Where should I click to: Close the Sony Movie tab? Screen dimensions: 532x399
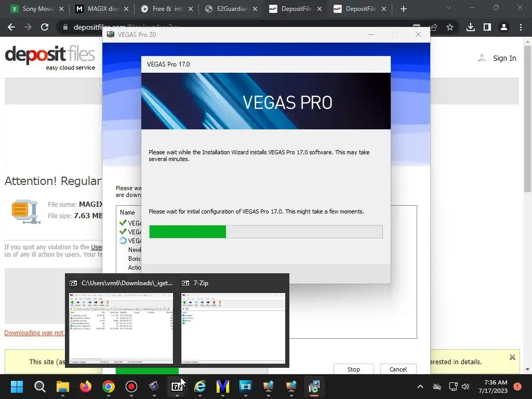pos(61,9)
